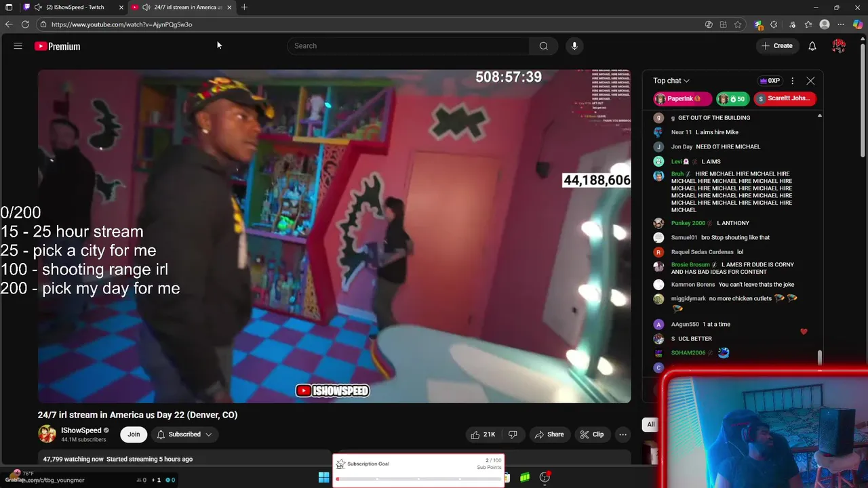Open the new tab plus button
Viewport: 868px width, 488px height.
244,7
